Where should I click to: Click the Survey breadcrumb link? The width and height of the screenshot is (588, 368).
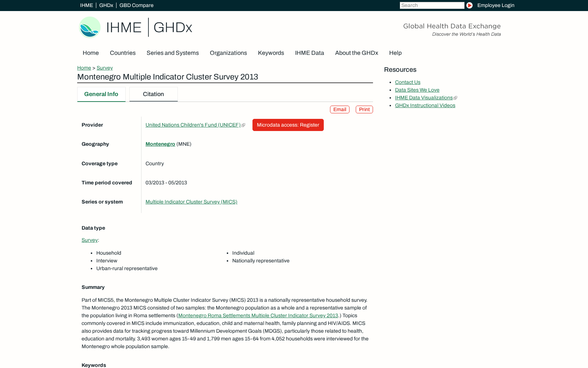click(105, 68)
